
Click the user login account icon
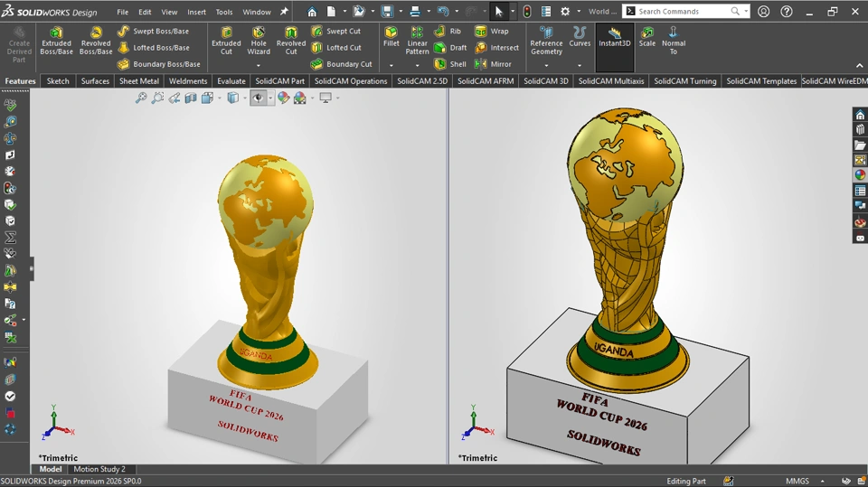(763, 11)
